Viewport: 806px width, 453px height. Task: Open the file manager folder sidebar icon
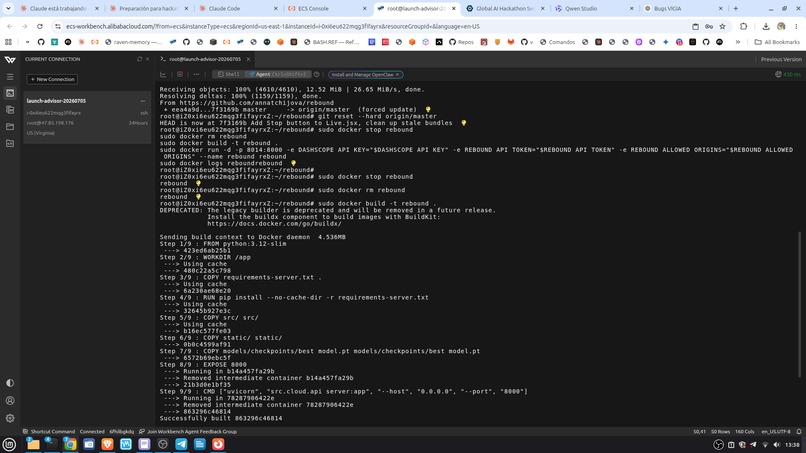pos(10,126)
